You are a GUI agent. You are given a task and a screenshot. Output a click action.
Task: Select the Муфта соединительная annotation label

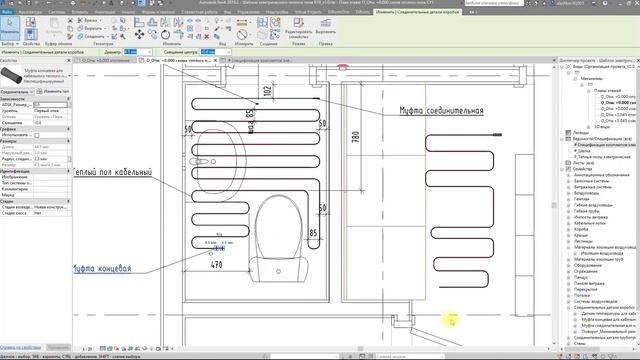[441, 111]
